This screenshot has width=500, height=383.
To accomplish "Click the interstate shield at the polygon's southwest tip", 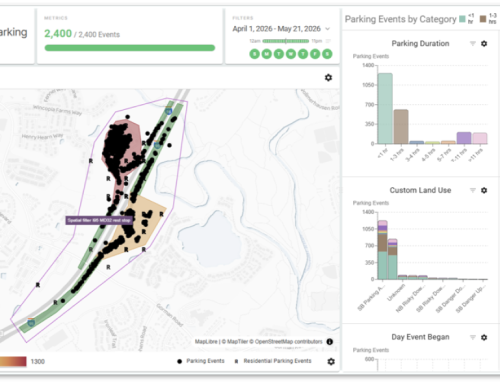I will tap(31, 322).
